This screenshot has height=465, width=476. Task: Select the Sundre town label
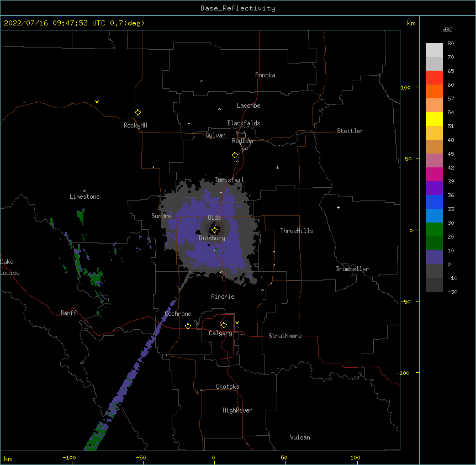[161, 216]
